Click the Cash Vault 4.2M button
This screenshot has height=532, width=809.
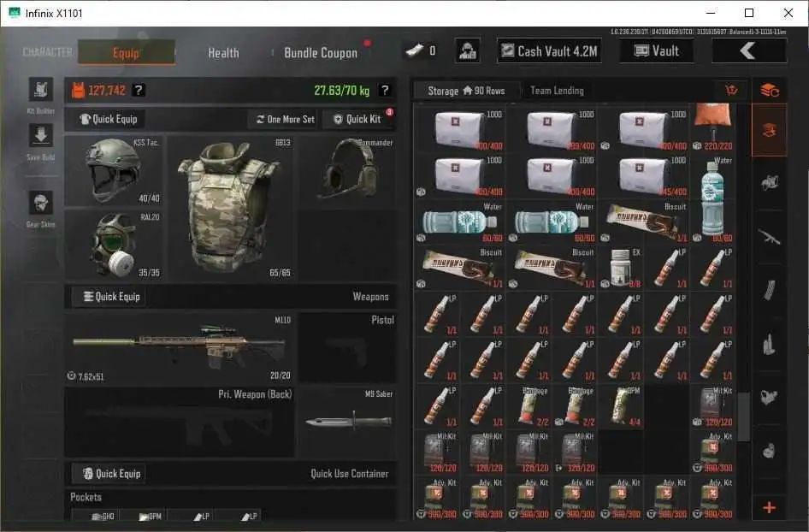tap(550, 50)
